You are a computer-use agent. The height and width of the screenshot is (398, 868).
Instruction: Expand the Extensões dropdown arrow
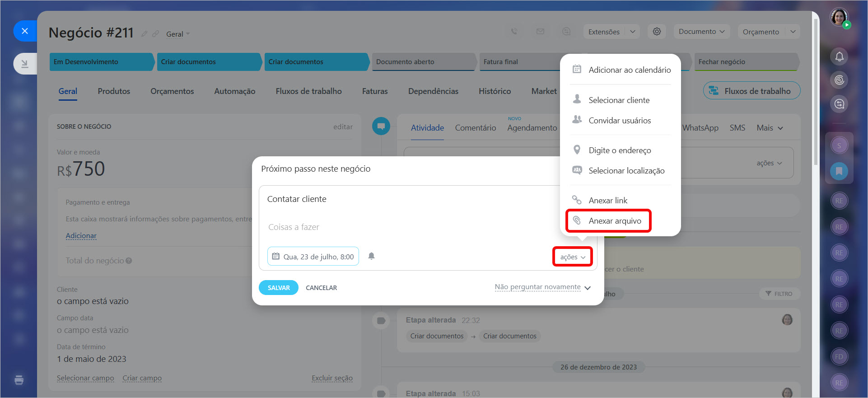tap(632, 32)
